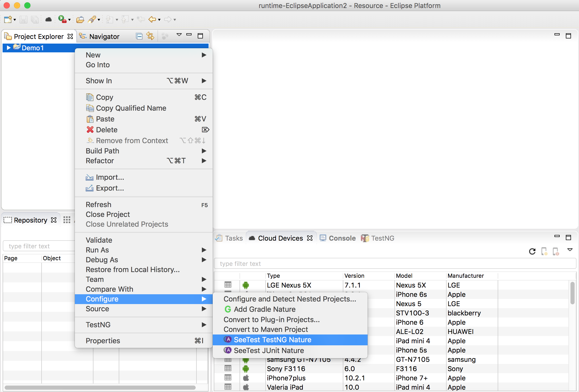Click the Back navigation arrow in the toolbar
This screenshot has width=579, height=392.
pos(152,19)
